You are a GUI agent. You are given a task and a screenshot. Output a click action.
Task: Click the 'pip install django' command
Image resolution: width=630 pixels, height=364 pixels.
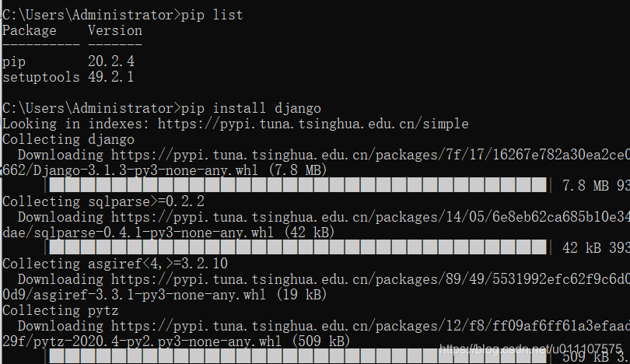click(250, 108)
